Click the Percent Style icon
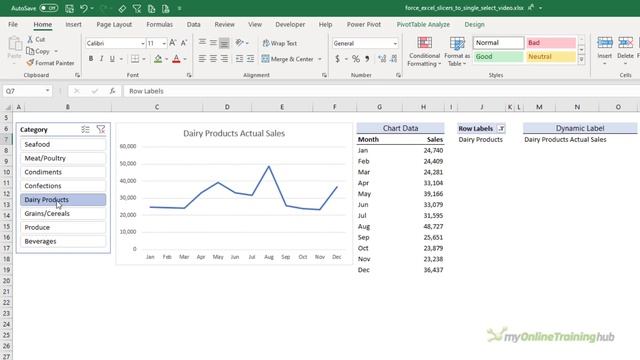Viewport: 640px width, 360px height. 356,59
